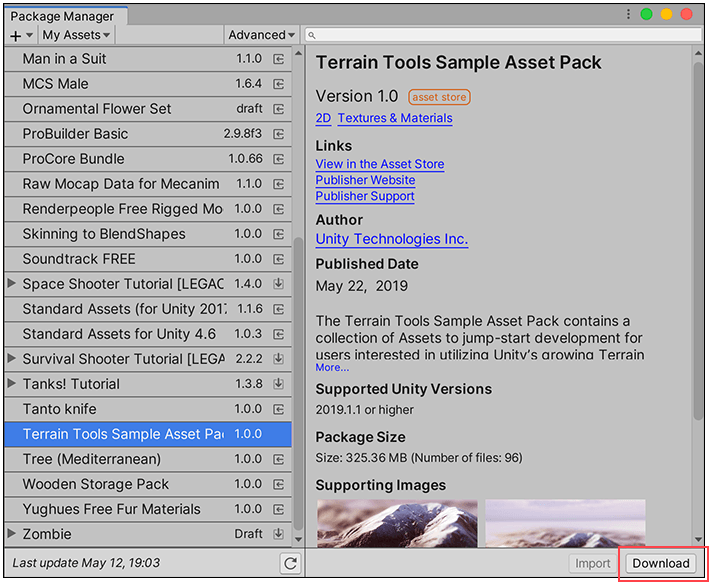This screenshot has height=584, width=712.
Task: Click the import icon for ProCore Bundle
Action: click(x=278, y=159)
